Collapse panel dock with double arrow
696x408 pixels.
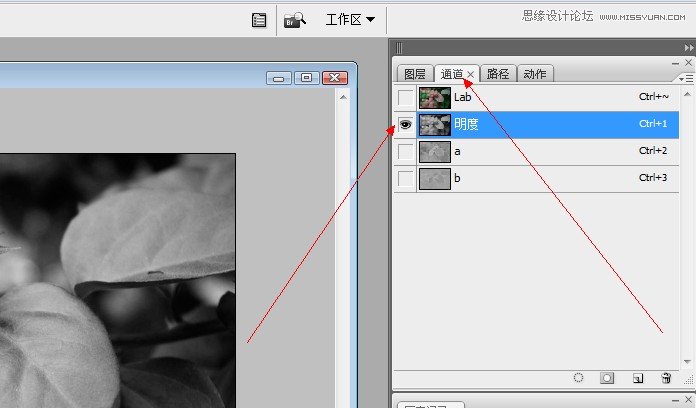coord(689,48)
